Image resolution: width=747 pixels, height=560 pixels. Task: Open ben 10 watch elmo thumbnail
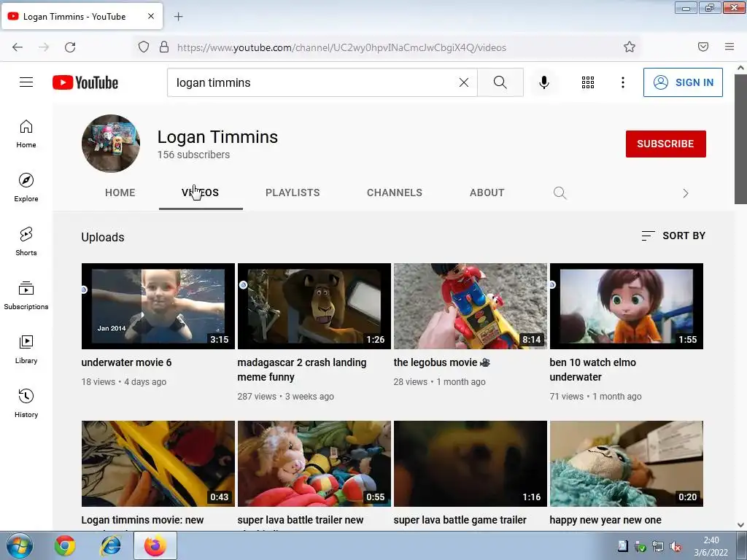(627, 306)
